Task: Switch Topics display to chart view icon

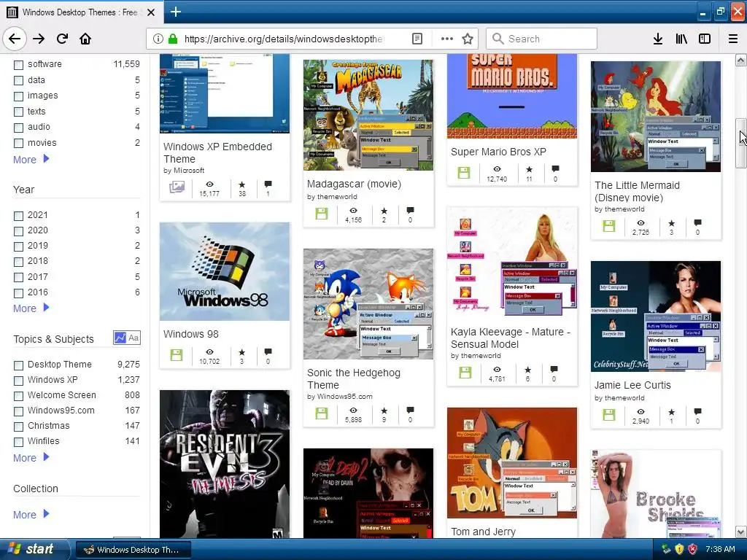Action: 120,338
